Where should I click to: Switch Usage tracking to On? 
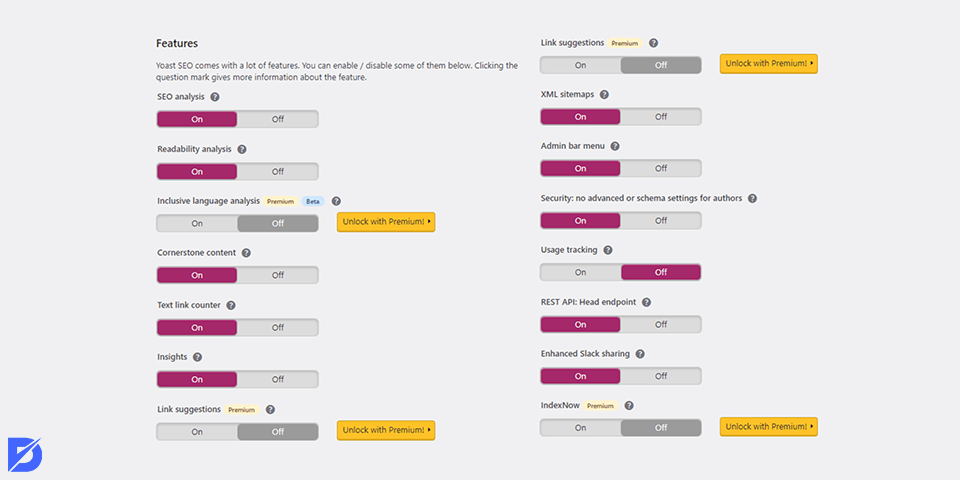(x=580, y=272)
